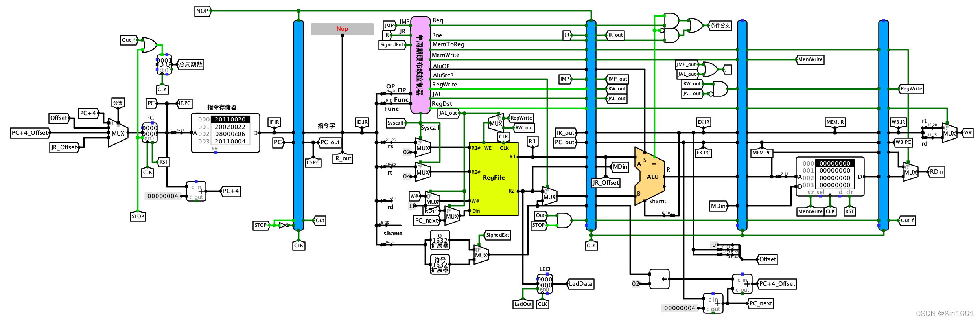This screenshot has height=320, width=980.
Task: Select the MUX driving the W# output tunnel
Action: point(950,133)
